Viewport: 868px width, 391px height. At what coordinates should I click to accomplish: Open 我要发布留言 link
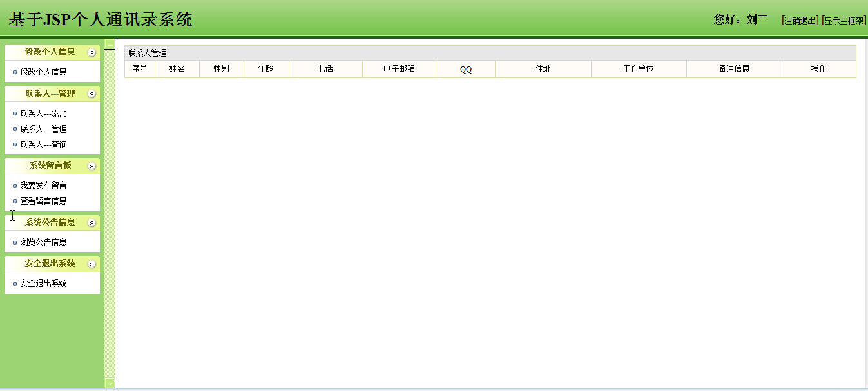coord(44,186)
